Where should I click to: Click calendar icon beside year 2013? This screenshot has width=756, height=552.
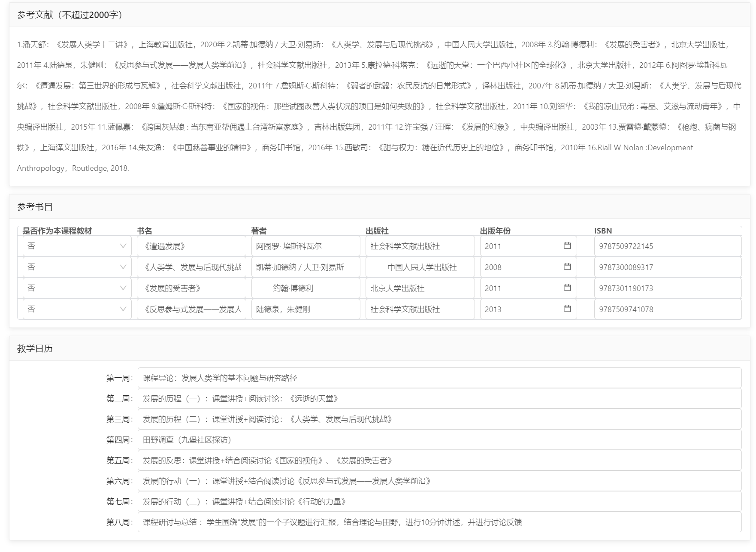(x=567, y=309)
